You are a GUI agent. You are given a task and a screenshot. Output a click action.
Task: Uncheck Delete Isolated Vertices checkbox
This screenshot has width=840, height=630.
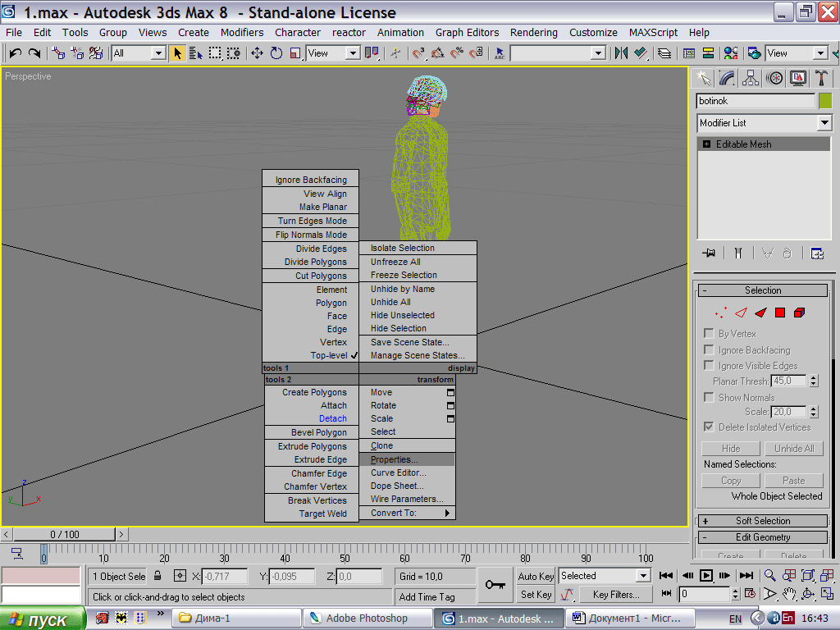[x=709, y=427]
